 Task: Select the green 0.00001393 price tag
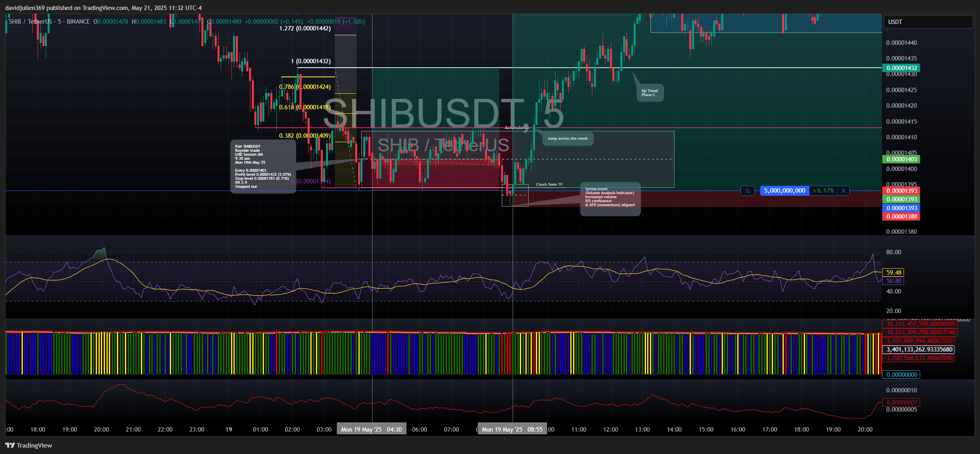click(x=901, y=199)
